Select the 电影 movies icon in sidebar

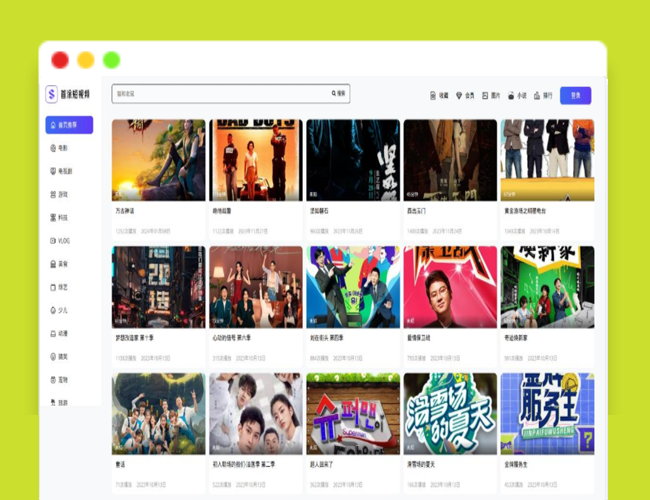pyautogui.click(x=51, y=148)
